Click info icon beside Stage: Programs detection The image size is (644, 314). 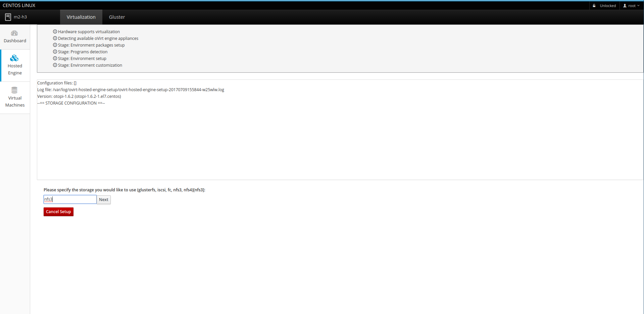(55, 52)
